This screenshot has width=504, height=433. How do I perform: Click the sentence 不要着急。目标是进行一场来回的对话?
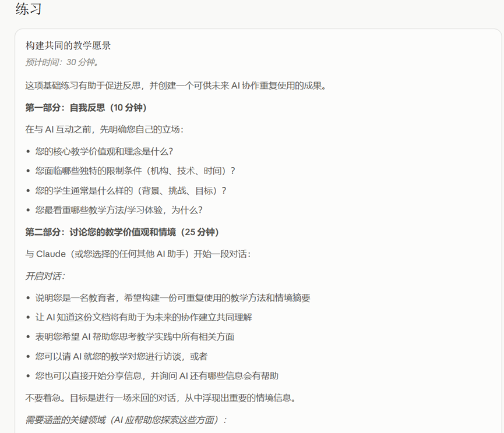pos(161,398)
